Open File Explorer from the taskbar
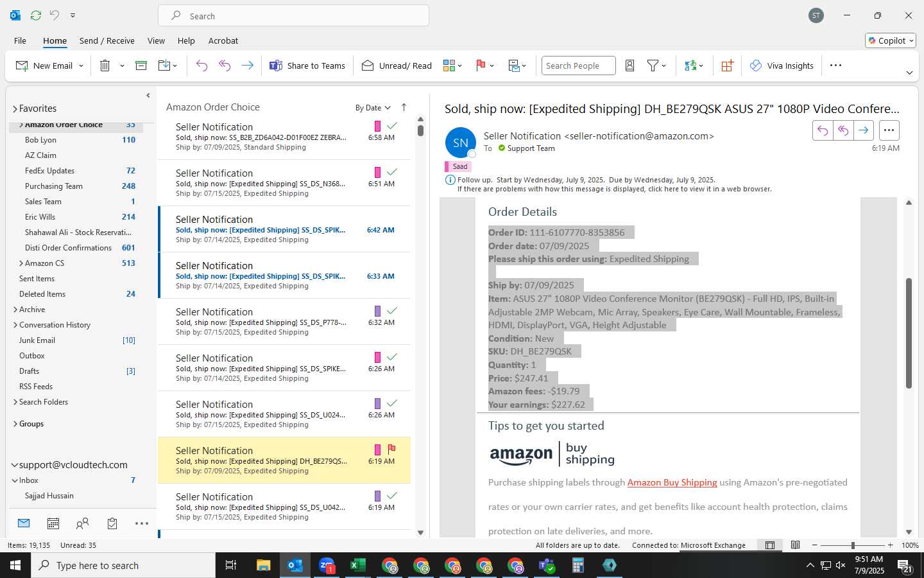This screenshot has height=578, width=924. [264, 565]
